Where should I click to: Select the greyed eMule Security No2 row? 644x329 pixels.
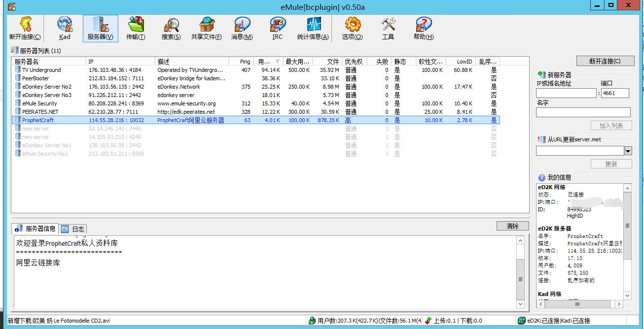point(255,154)
